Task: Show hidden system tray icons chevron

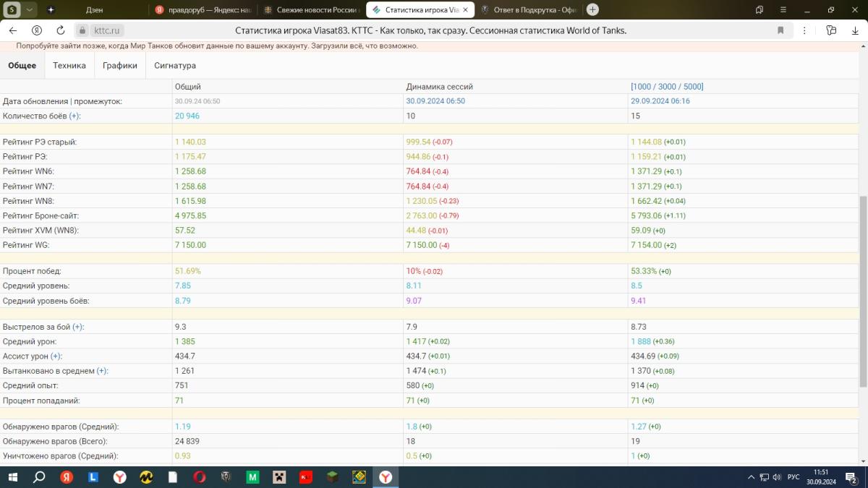Action: [x=749, y=477]
